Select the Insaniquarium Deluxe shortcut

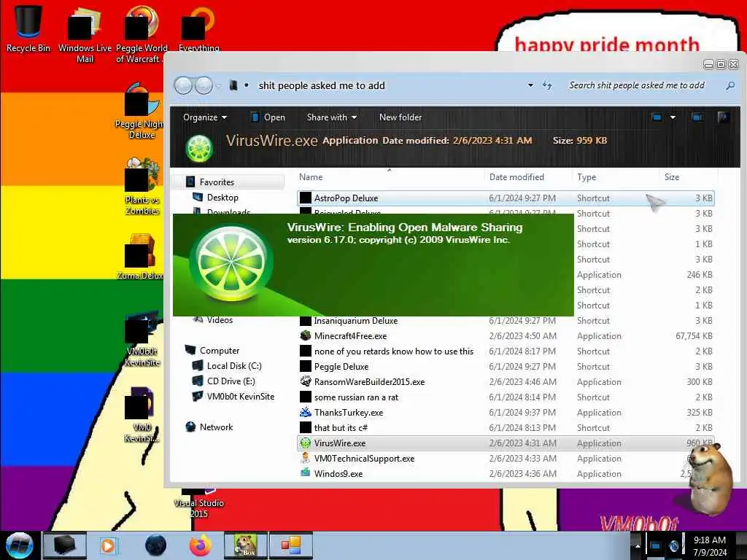(506, 321)
